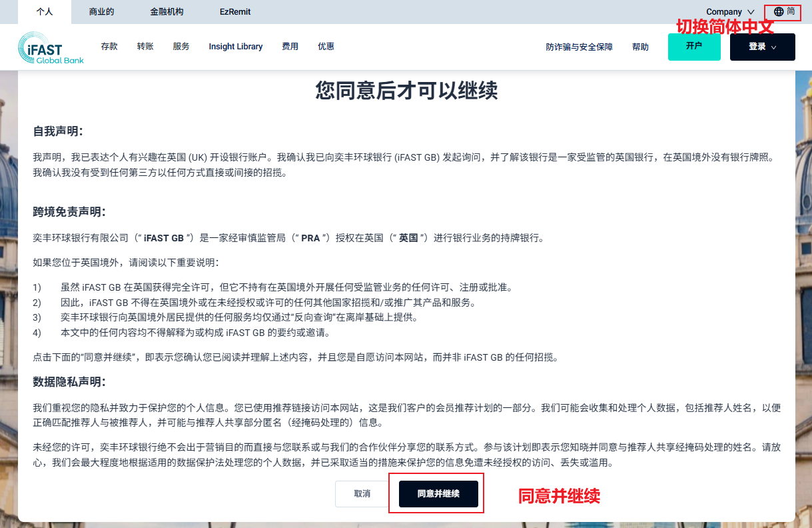Switch to the 商业的 tab
Image resolution: width=812 pixels, height=528 pixels.
click(x=101, y=12)
